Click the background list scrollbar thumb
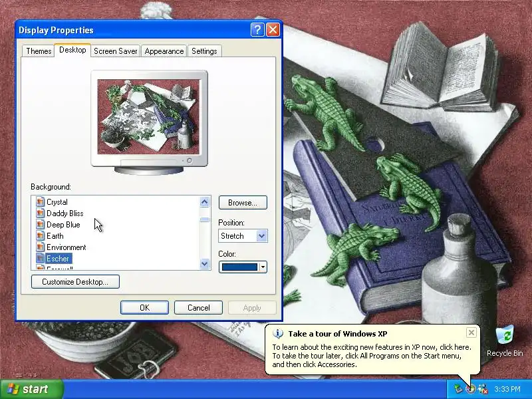This screenshot has width=532, height=399. 205,220
